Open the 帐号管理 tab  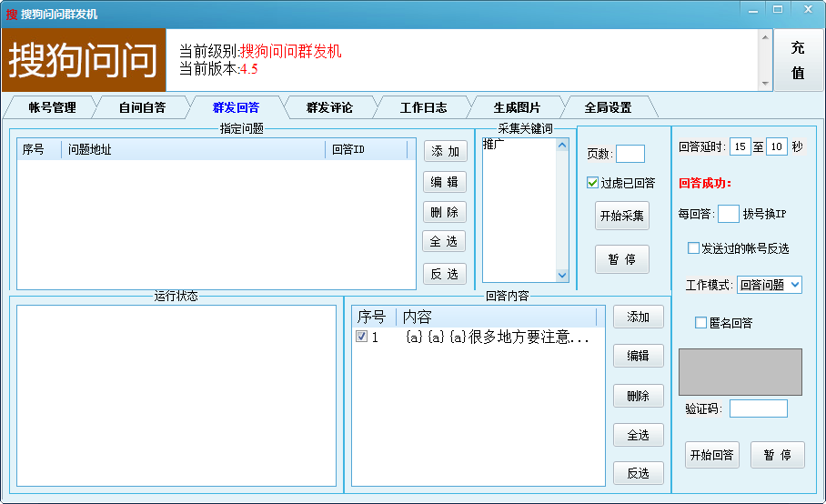[52, 107]
